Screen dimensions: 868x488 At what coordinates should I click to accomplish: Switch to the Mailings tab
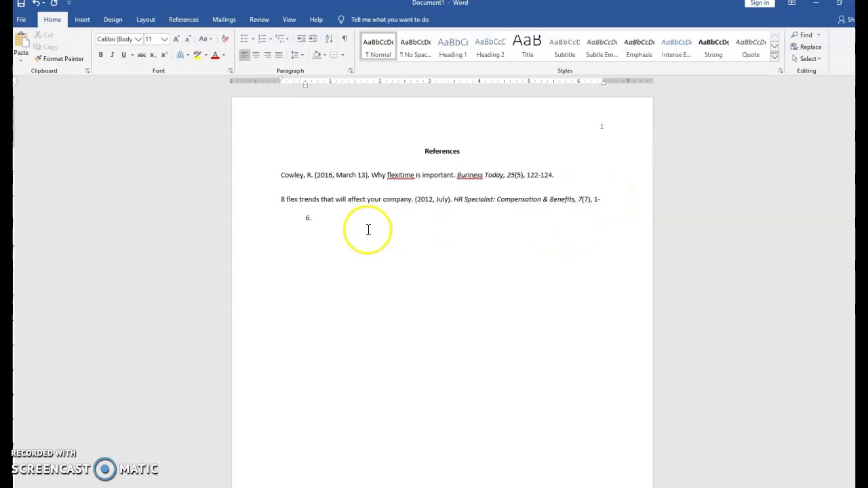pos(224,20)
